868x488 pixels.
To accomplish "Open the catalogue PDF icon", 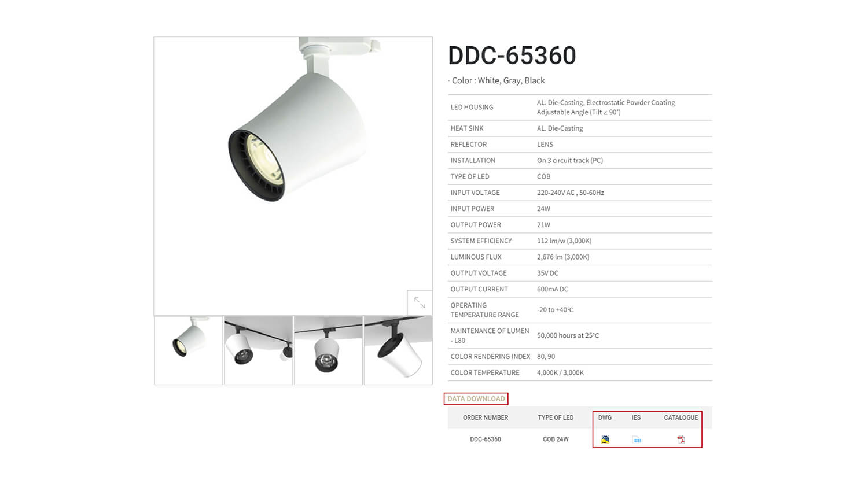I will pyautogui.click(x=681, y=439).
